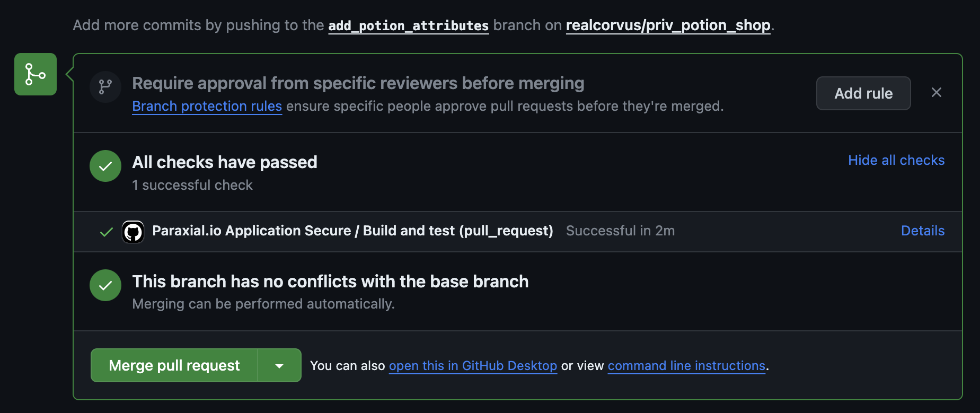Click green checkmark next to no conflicts message
Viewport: 980px width, 413px height.
tap(105, 285)
